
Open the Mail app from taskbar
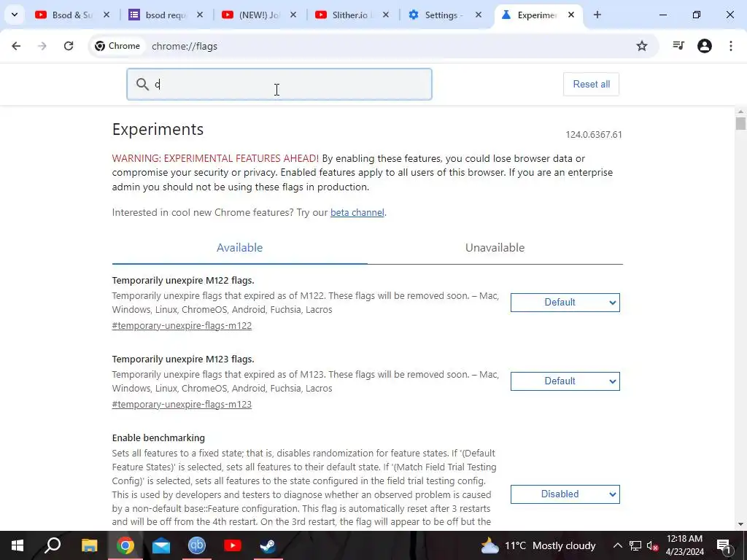click(x=161, y=545)
